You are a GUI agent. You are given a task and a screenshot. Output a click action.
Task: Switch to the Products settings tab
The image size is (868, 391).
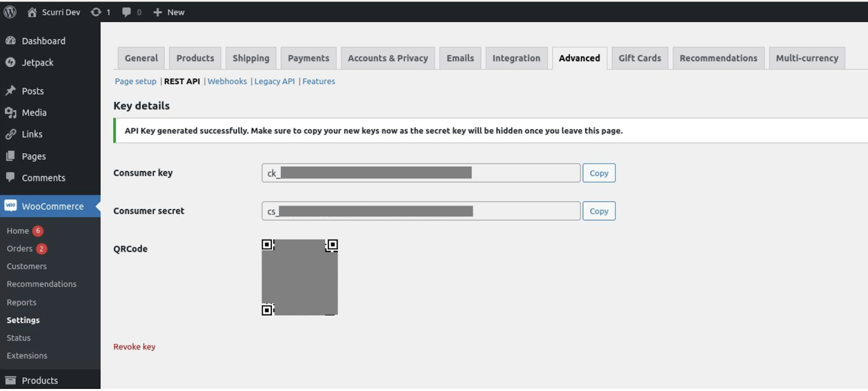[x=195, y=58]
